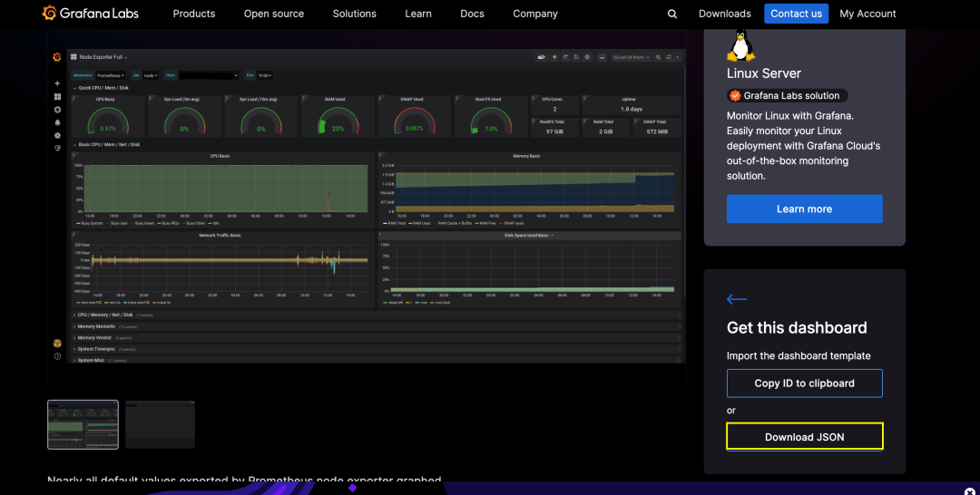Viewport: 980px width, 495px height.
Task: Open the Last 24 hours time picker
Action: click(632, 57)
